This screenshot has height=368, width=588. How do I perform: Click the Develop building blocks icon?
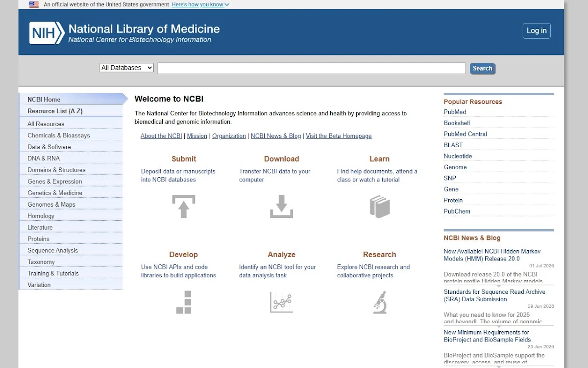point(184,302)
